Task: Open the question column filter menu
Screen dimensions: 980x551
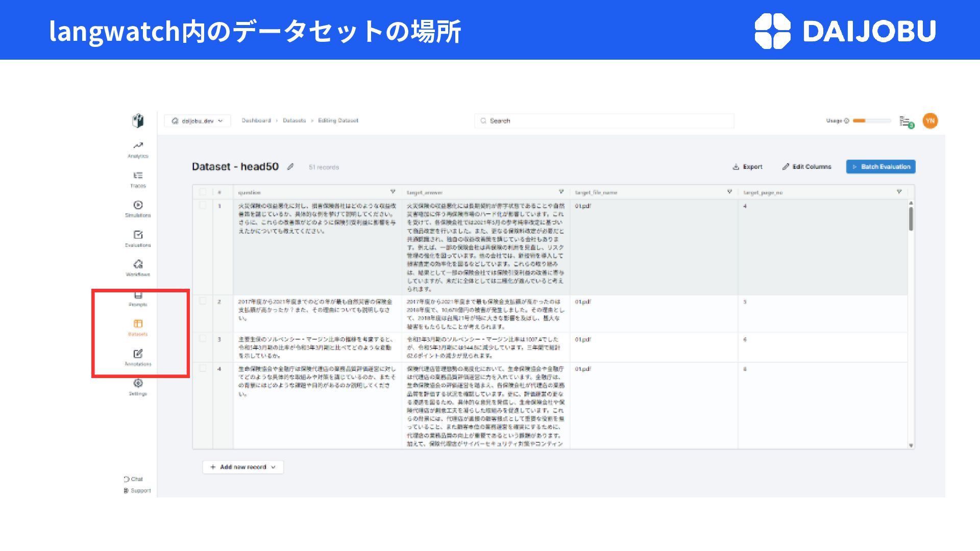Action: pyautogui.click(x=393, y=192)
